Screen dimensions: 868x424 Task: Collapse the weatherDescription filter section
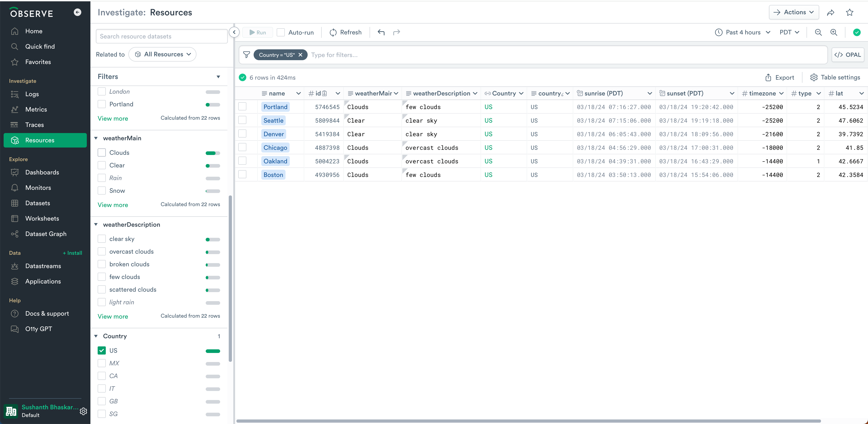[96, 225]
